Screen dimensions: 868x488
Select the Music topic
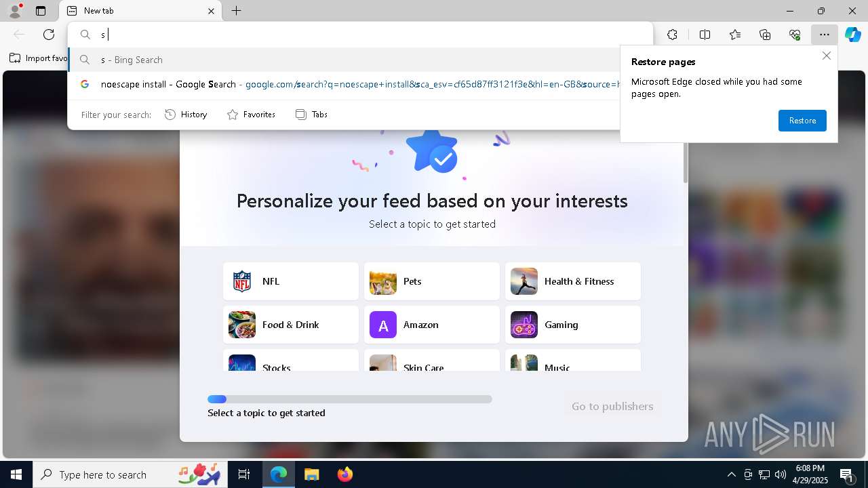573,361
